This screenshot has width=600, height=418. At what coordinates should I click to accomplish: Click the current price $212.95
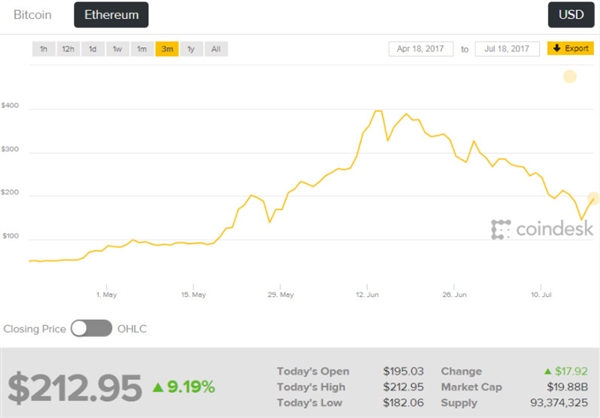(75, 388)
